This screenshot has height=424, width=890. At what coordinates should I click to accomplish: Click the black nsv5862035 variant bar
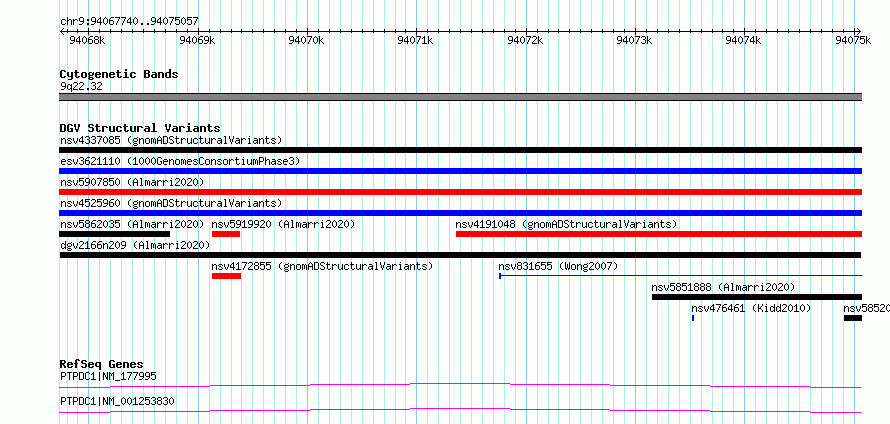tap(115, 234)
